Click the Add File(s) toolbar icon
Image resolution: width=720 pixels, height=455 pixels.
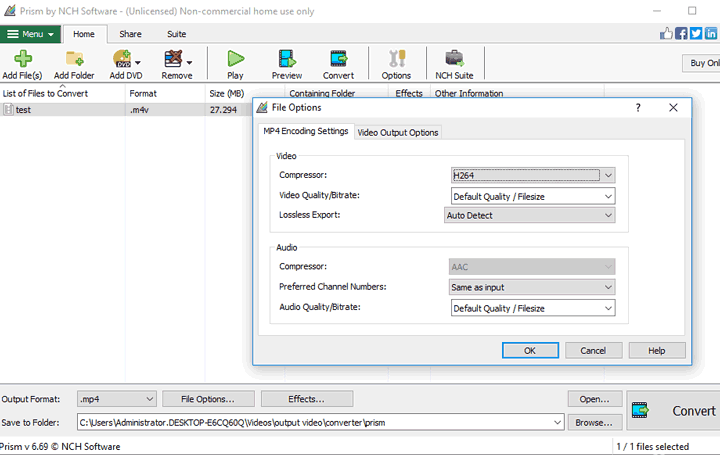click(22, 64)
